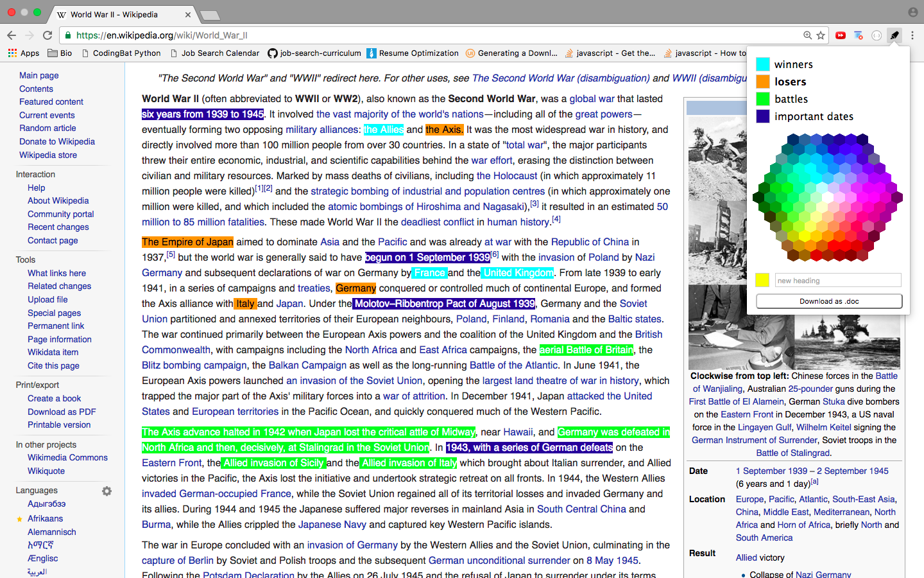Open the Main page sidebar link
This screenshot has width=924, height=578.
38,75
